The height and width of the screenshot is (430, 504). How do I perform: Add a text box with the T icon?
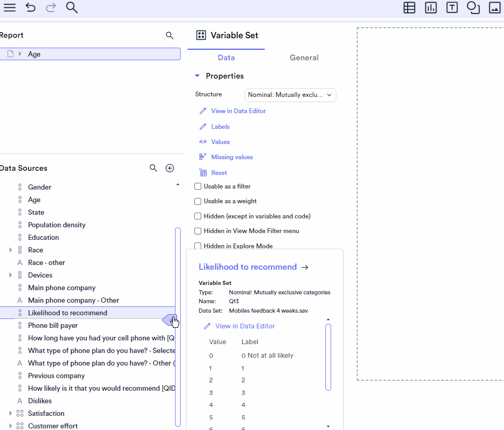(x=452, y=8)
